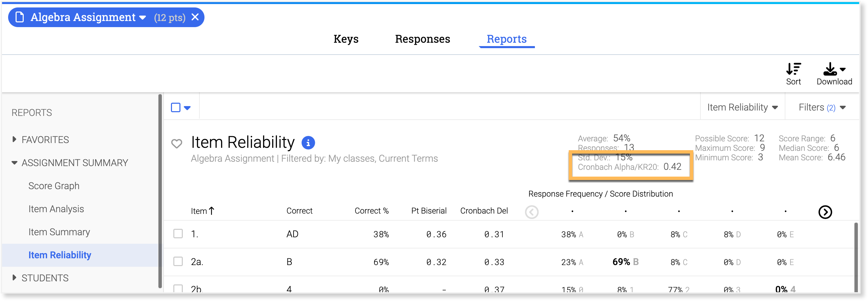Click the document icon beside Algebra Assignment
Viewport: 868px width, 301px height.
20,17
